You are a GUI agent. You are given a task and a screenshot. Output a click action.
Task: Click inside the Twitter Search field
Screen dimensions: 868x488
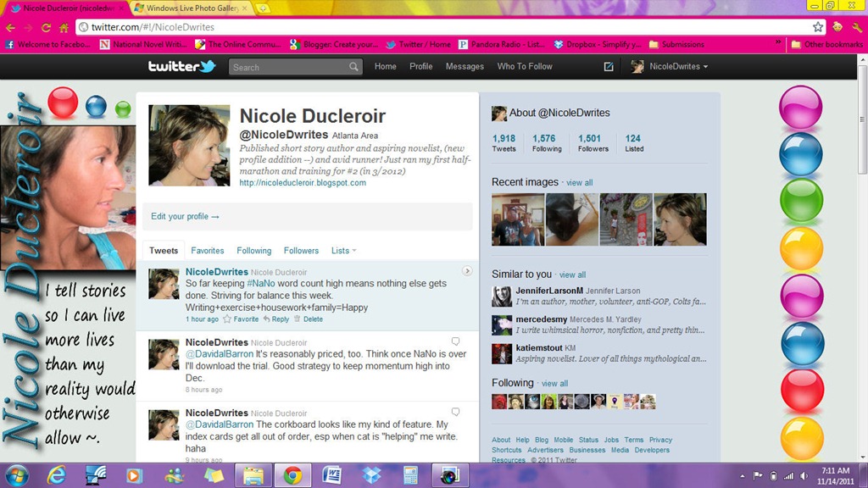point(289,67)
